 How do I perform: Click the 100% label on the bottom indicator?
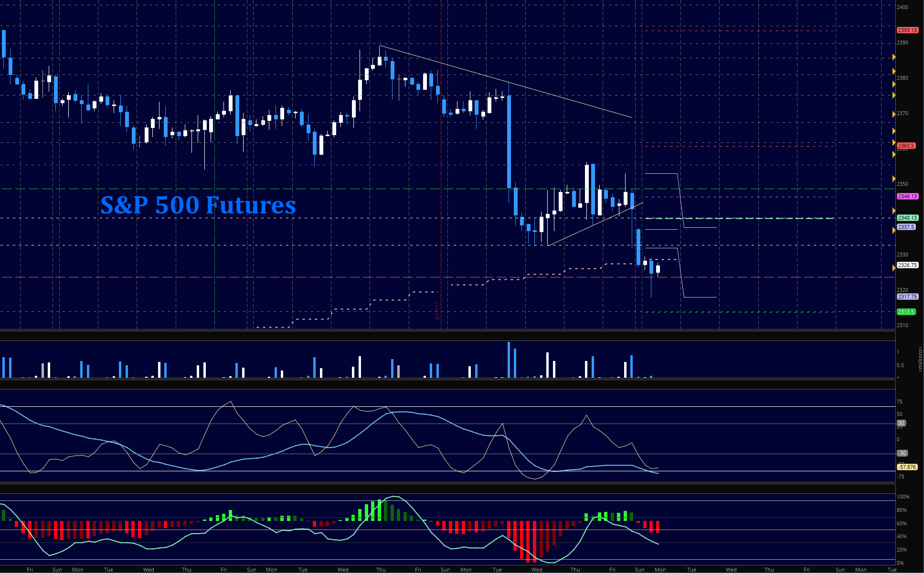click(903, 497)
